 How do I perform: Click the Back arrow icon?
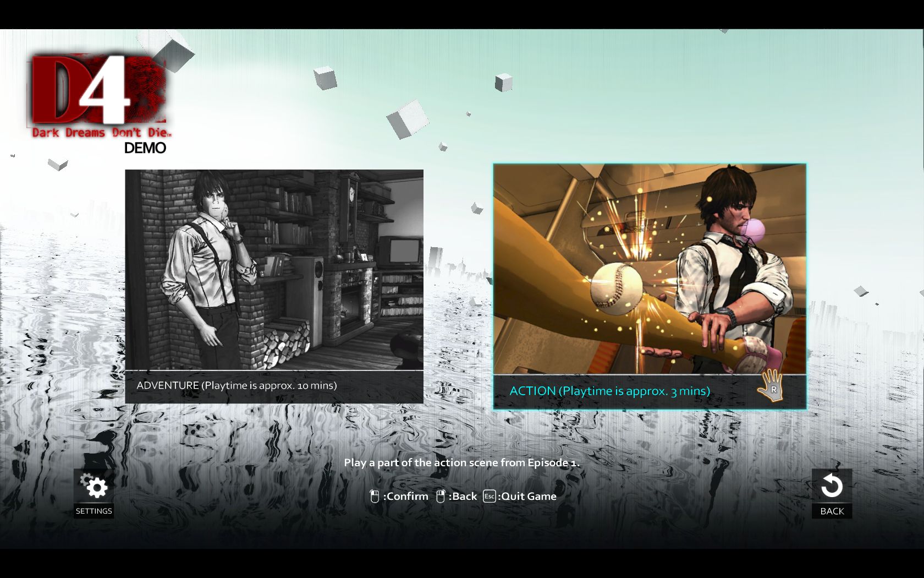click(x=832, y=486)
